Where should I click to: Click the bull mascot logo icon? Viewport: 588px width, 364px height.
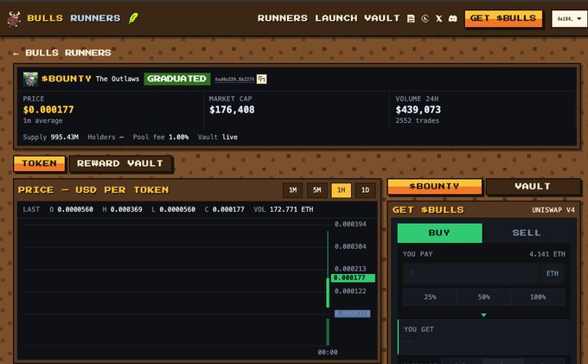14,18
